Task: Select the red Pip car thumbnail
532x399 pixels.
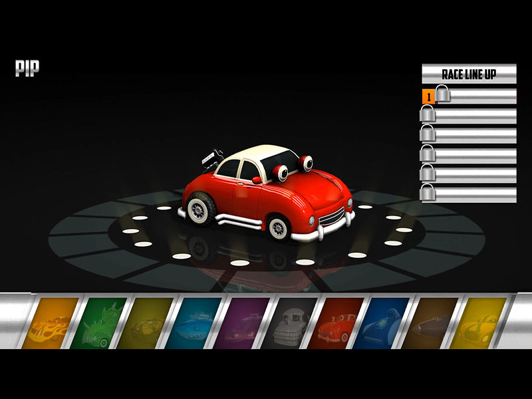Action: point(336,323)
